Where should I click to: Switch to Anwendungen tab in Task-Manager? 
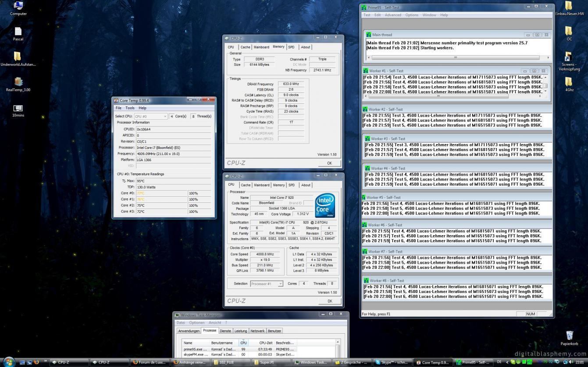[189, 331]
